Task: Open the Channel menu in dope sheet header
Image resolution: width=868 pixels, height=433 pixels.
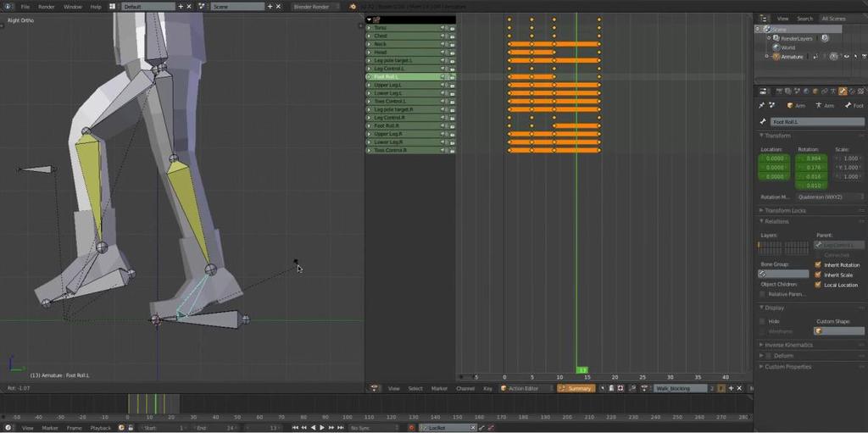Action: [x=465, y=389]
